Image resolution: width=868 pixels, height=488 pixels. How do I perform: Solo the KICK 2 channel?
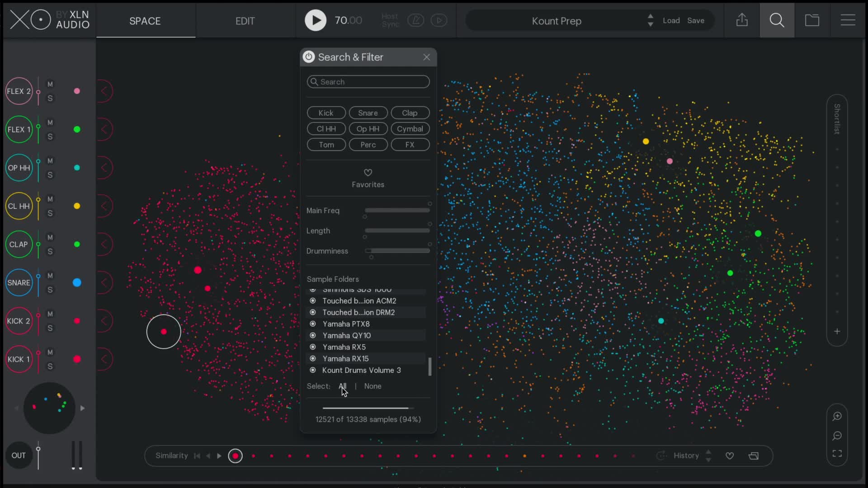tap(50, 328)
